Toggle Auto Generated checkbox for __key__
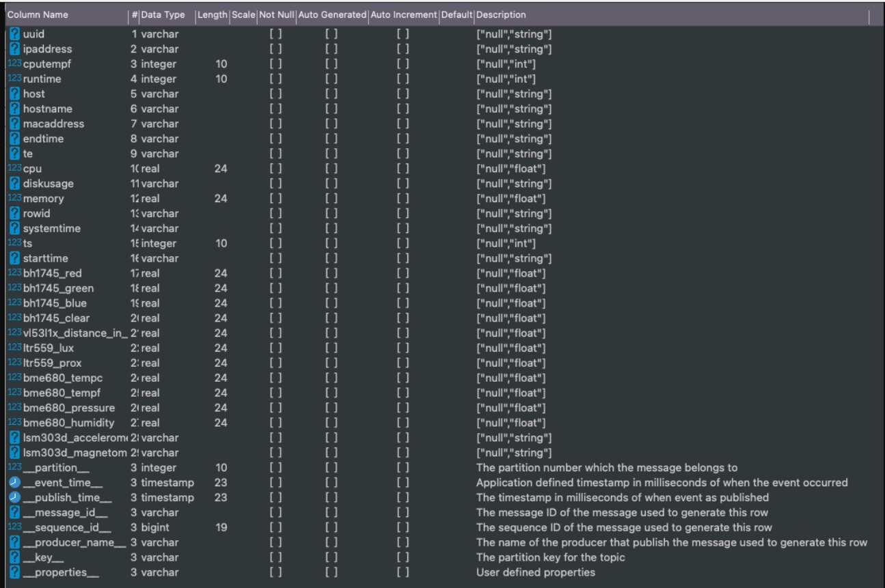Image resolution: width=885 pixels, height=588 pixels. click(331, 557)
